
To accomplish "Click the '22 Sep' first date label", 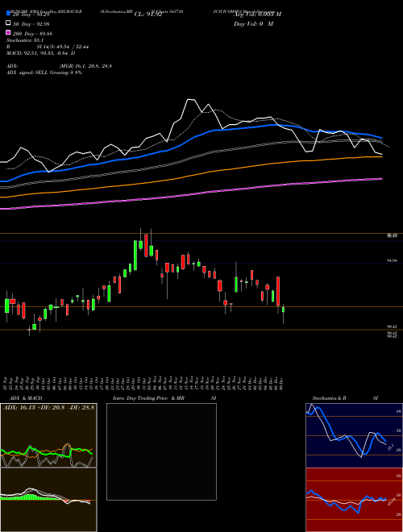I will [x=6, y=382].
